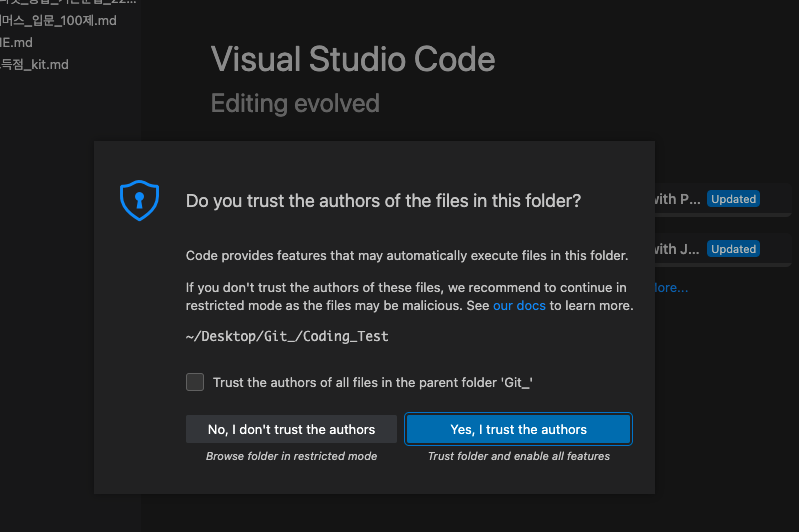The width and height of the screenshot is (799, 532).
Task: Click the "Visual Studio Code" welcome heading
Action: coord(353,59)
